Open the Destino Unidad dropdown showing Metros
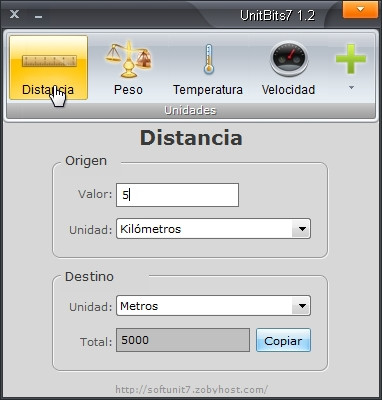Image resolution: width=382 pixels, height=400 pixels. pyautogui.click(x=213, y=306)
